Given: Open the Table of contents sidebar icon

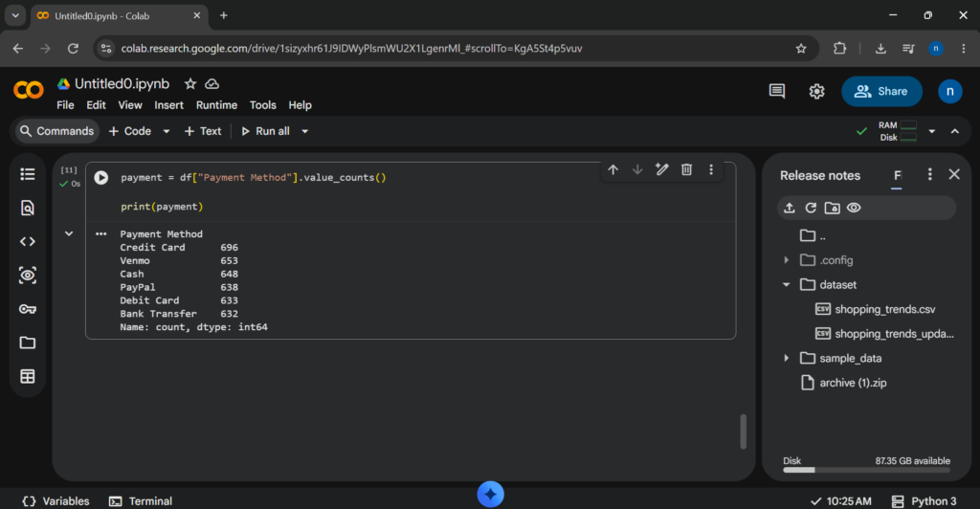Looking at the screenshot, I should pos(28,174).
